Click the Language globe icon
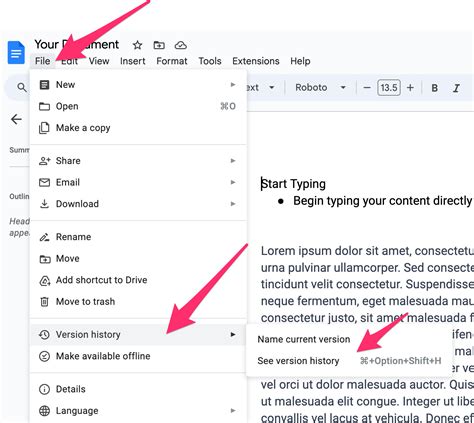 pyautogui.click(x=44, y=411)
